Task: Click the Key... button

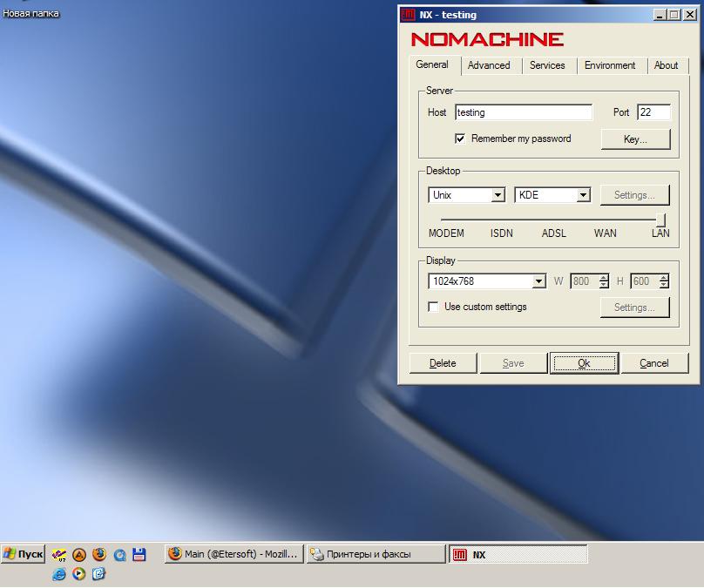Action: 635,139
